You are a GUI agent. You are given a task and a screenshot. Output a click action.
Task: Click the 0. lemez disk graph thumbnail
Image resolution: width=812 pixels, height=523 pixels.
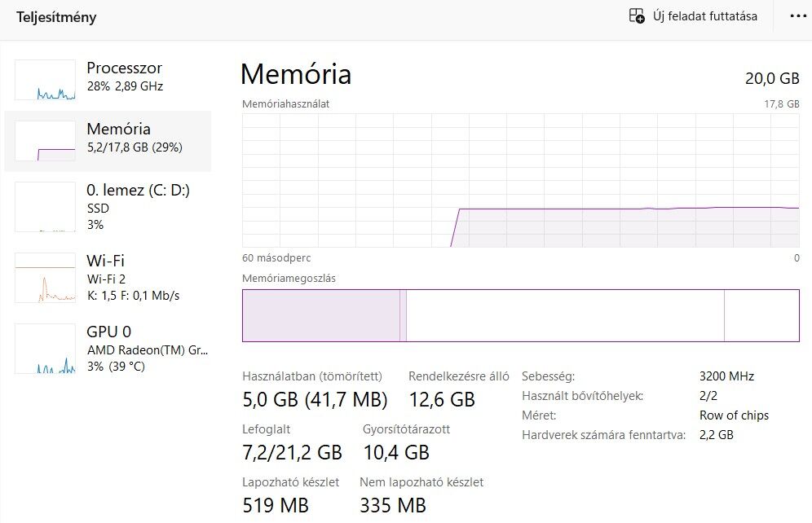pos(45,207)
